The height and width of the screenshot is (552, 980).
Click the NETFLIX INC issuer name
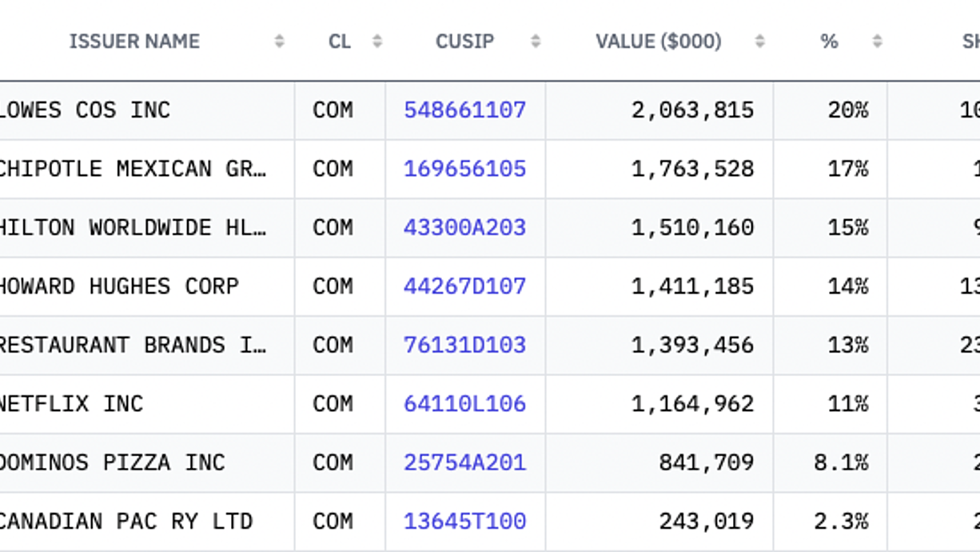pyautogui.click(x=70, y=404)
